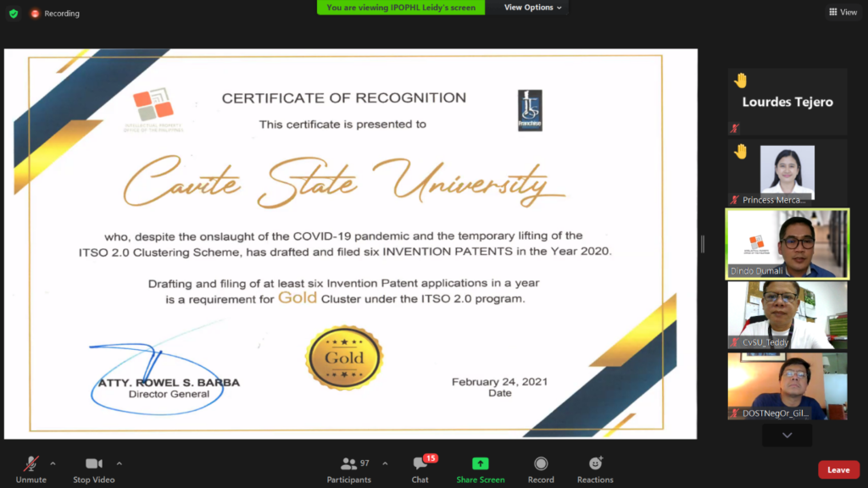868x488 pixels.
Task: Select CvSU_Teddy video thumbnail
Action: [x=787, y=315]
